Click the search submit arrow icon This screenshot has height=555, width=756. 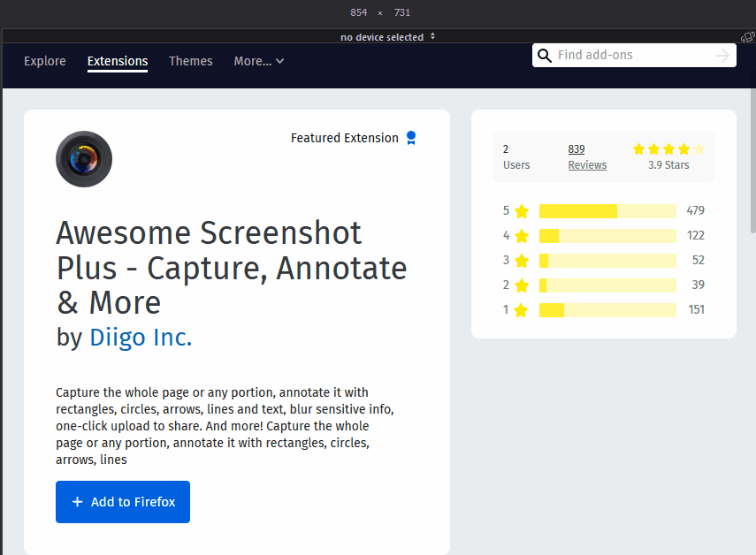(722, 56)
